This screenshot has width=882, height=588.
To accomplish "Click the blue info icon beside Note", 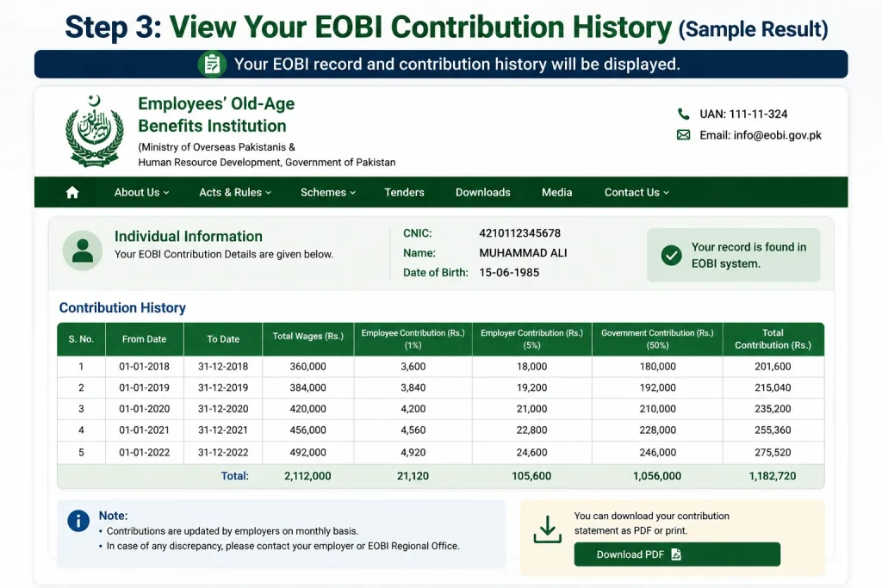I will (78, 521).
